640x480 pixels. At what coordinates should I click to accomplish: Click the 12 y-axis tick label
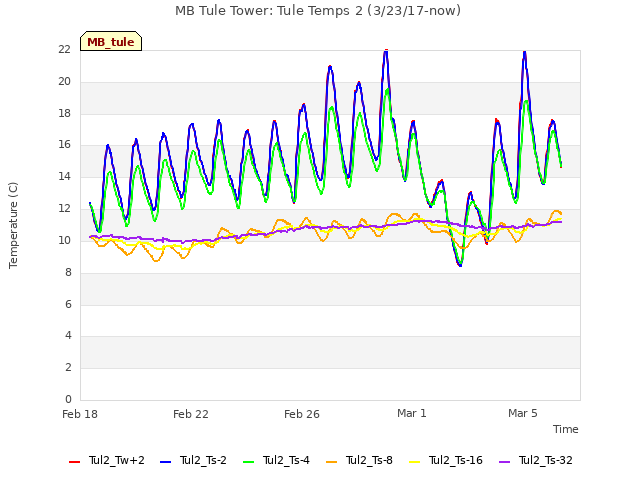click(x=64, y=209)
